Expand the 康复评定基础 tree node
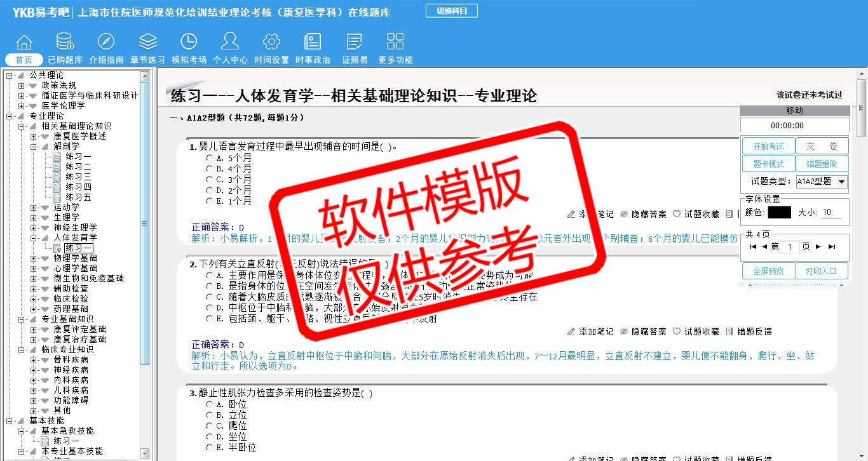This screenshot has width=868, height=461. pyautogui.click(x=34, y=330)
